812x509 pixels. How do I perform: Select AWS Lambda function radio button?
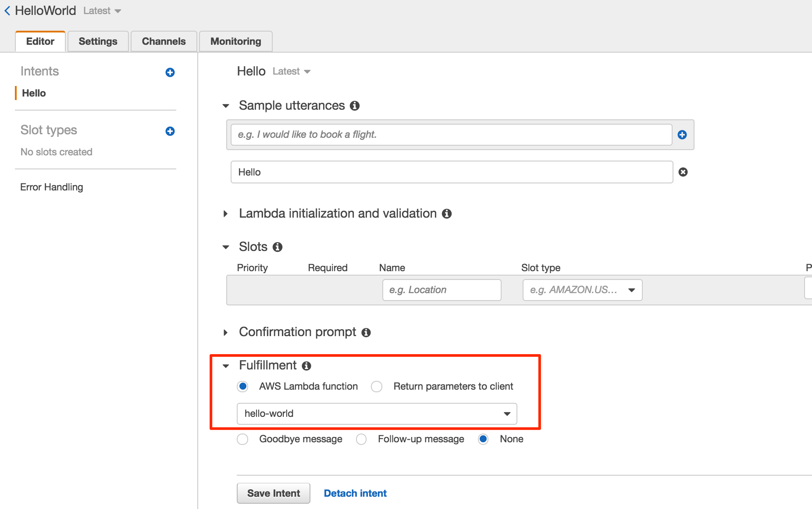click(x=242, y=387)
